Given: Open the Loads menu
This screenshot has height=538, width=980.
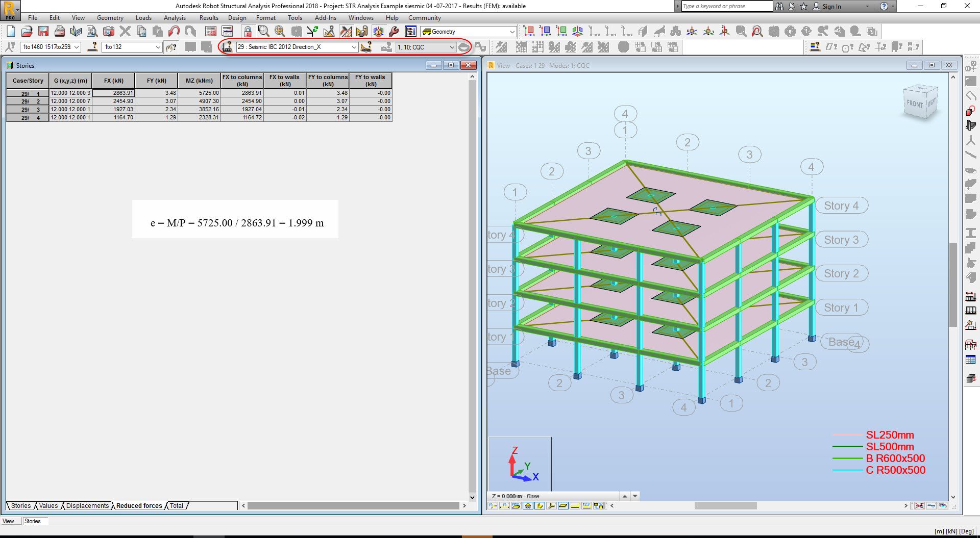Looking at the screenshot, I should click(143, 17).
